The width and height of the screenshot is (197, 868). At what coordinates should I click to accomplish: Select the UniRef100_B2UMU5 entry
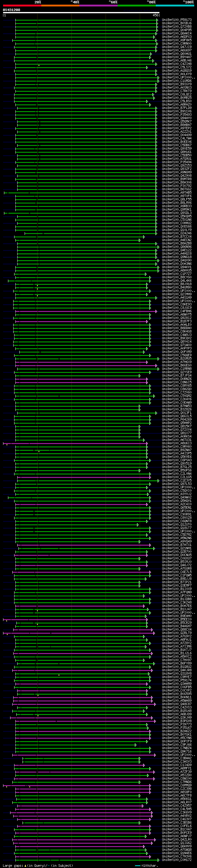[x=177, y=358]
